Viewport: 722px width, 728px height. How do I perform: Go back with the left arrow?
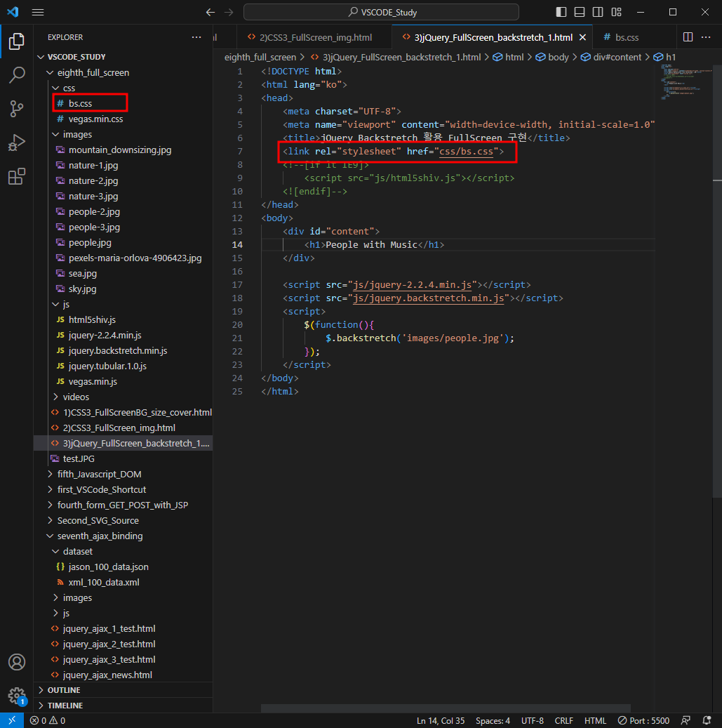coord(210,13)
